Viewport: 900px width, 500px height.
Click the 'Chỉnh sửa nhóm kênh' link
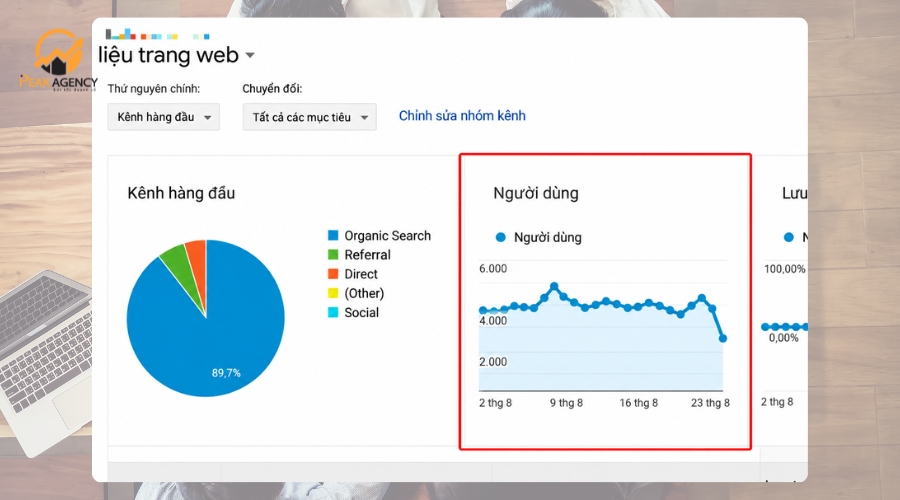[462, 116]
